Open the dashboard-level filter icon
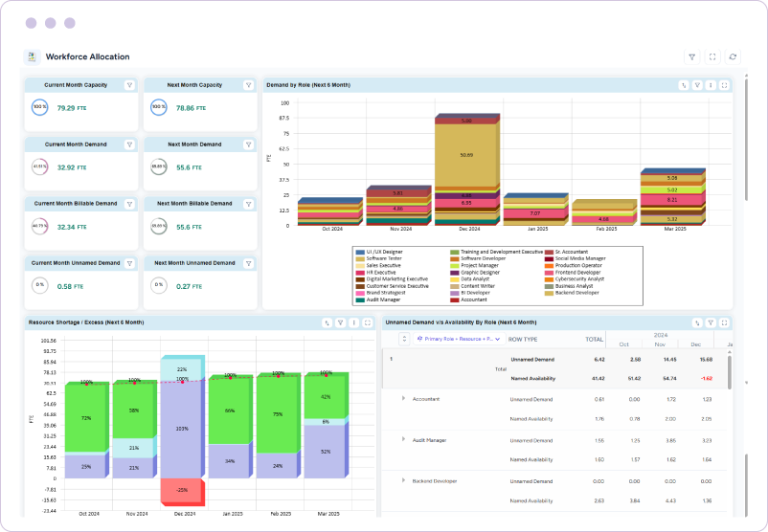Image resolution: width=768 pixels, height=532 pixels. [691, 56]
